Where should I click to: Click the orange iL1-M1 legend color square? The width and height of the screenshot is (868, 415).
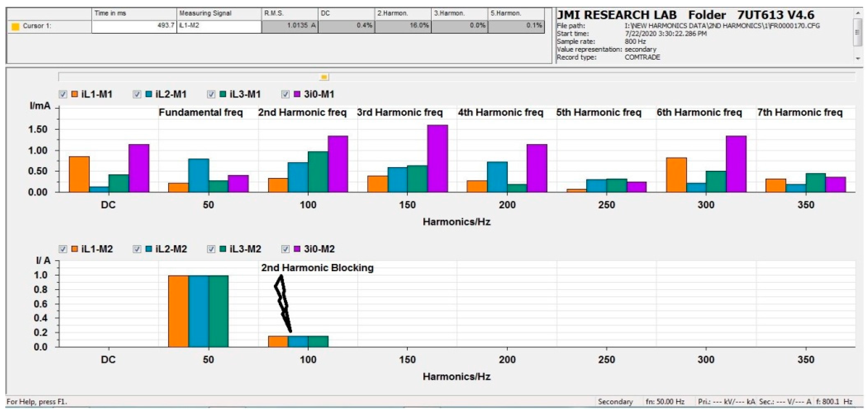click(x=75, y=94)
